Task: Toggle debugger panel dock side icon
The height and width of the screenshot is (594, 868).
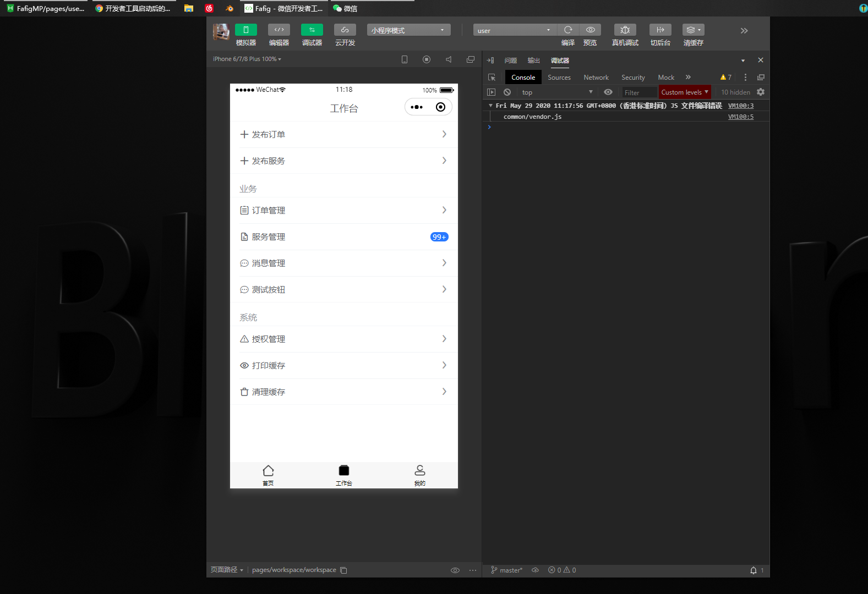Action: click(x=490, y=61)
